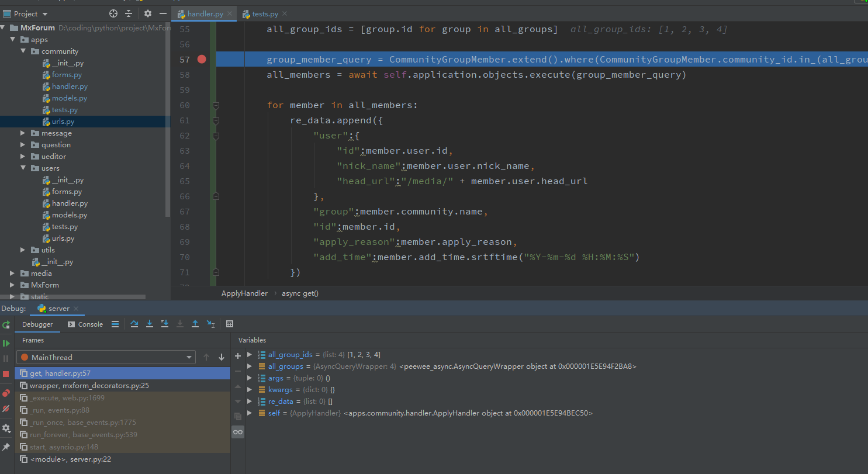The width and height of the screenshot is (868, 474).
Task: Stop the debug session
Action: [6, 373]
